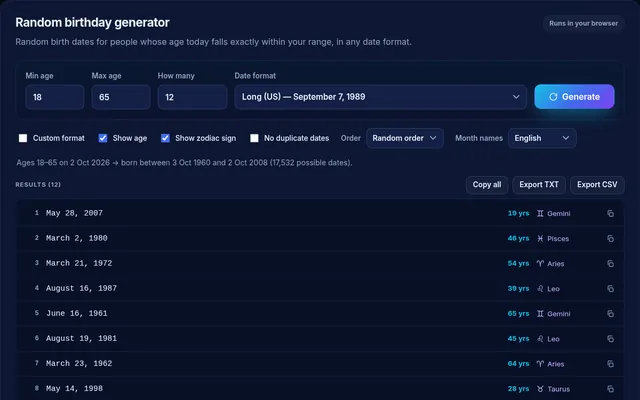Image resolution: width=640 pixels, height=400 pixels.
Task: Click the Runs in your browser badge
Action: (583, 23)
